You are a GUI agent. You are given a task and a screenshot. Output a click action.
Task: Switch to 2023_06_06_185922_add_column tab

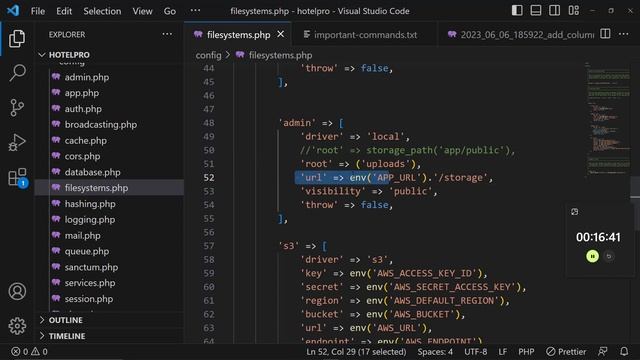521,35
